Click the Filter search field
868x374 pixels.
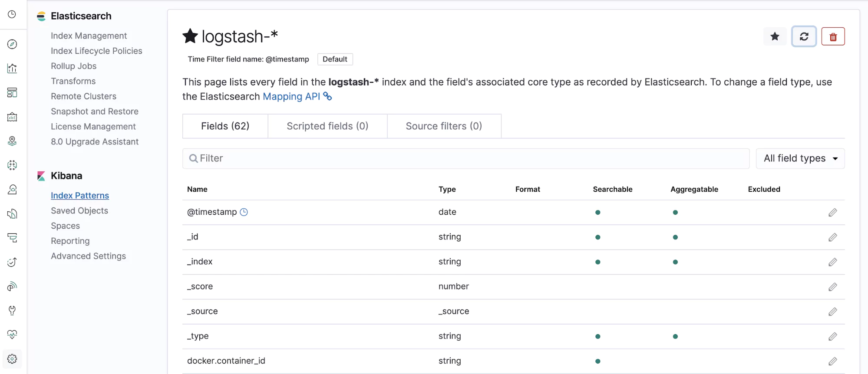coord(466,158)
